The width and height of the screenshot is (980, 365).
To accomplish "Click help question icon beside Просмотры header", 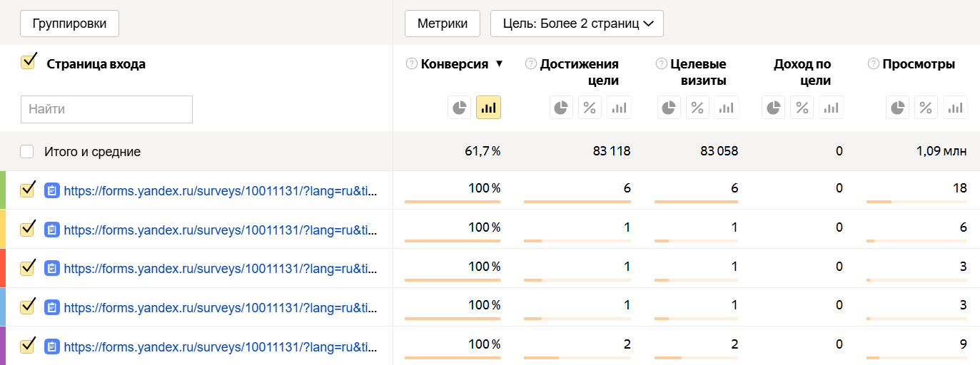I will pos(873,64).
